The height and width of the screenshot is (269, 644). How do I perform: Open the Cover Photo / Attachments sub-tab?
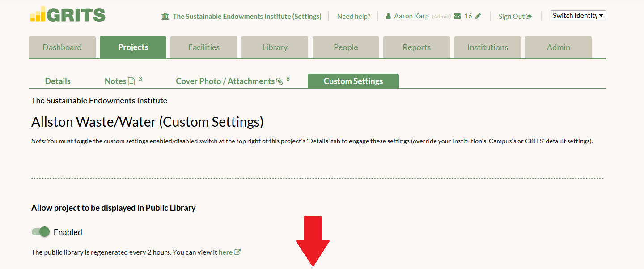(225, 81)
